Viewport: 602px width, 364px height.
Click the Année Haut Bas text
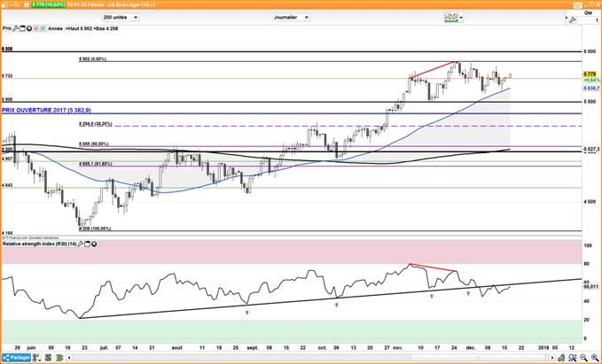pyautogui.click(x=83, y=28)
